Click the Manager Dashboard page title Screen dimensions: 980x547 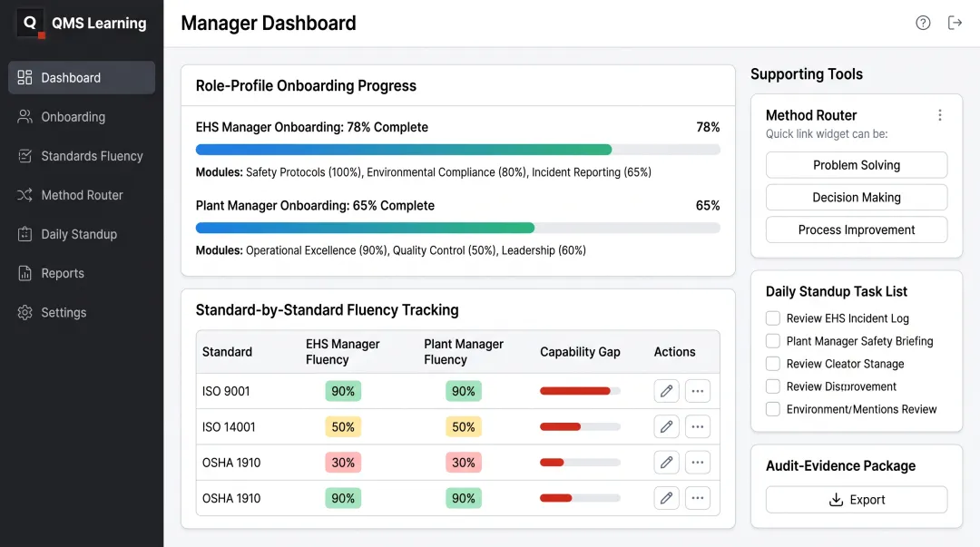pos(268,23)
